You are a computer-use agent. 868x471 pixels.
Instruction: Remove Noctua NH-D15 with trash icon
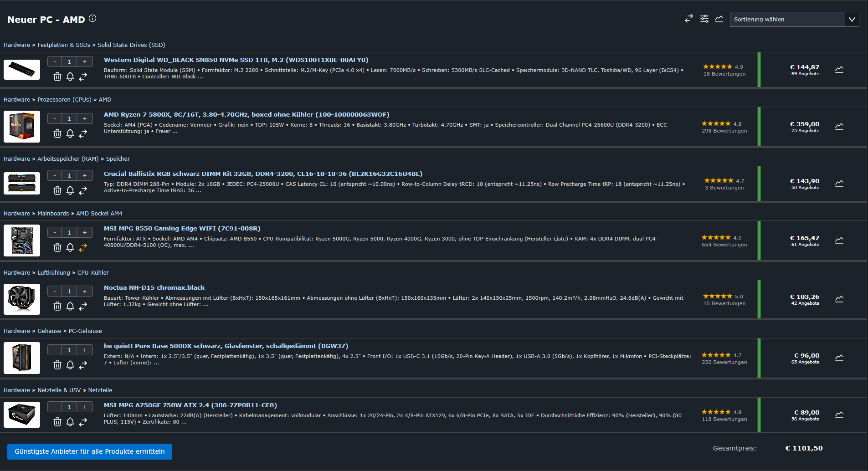(57, 306)
